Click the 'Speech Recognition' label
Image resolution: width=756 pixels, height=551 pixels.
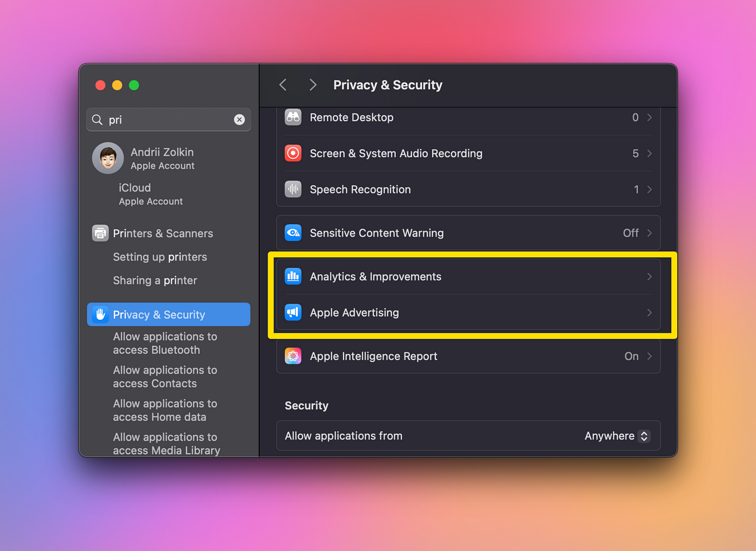coord(360,190)
